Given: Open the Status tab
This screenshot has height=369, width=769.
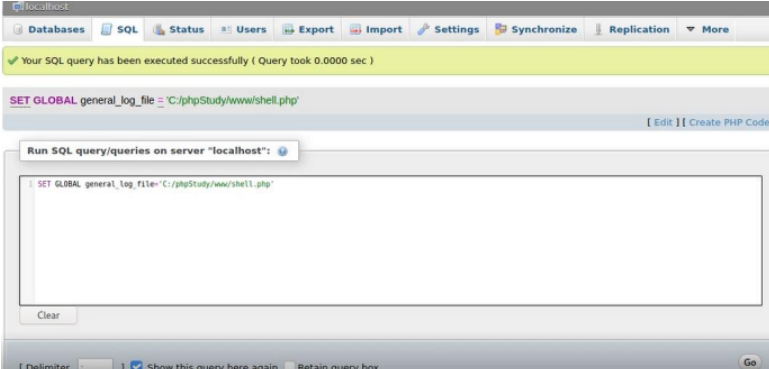Looking at the screenshot, I should point(178,29).
